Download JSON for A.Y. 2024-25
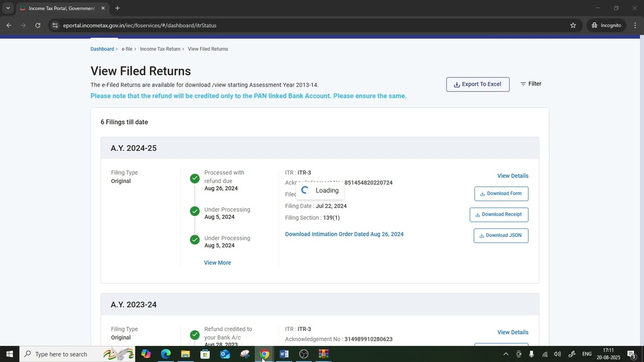This screenshot has height=362, width=644. coord(501,235)
